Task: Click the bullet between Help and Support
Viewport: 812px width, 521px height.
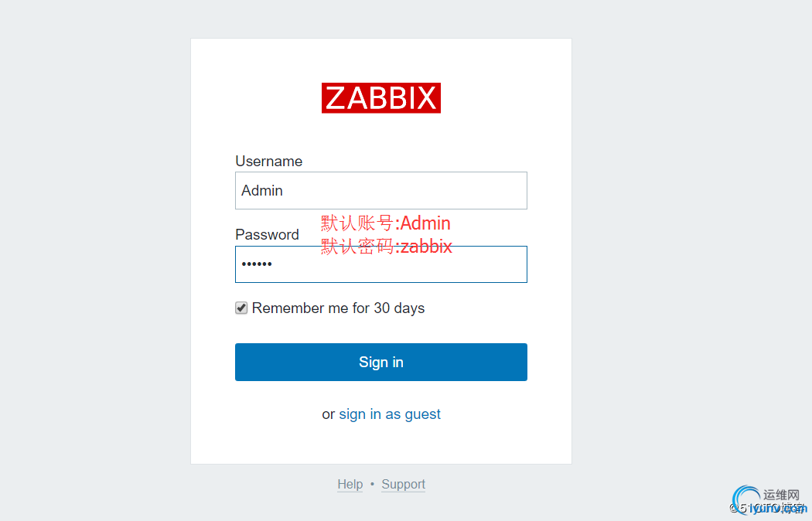Action: (372, 484)
